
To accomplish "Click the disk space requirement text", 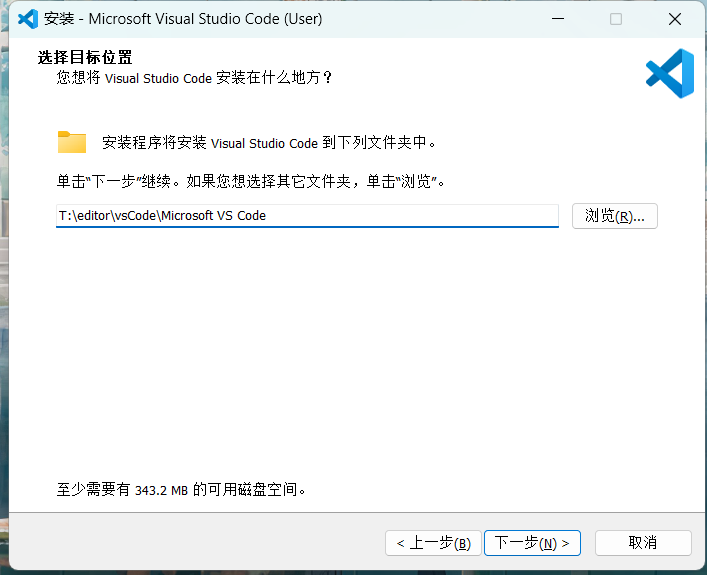I will click(x=180, y=490).
